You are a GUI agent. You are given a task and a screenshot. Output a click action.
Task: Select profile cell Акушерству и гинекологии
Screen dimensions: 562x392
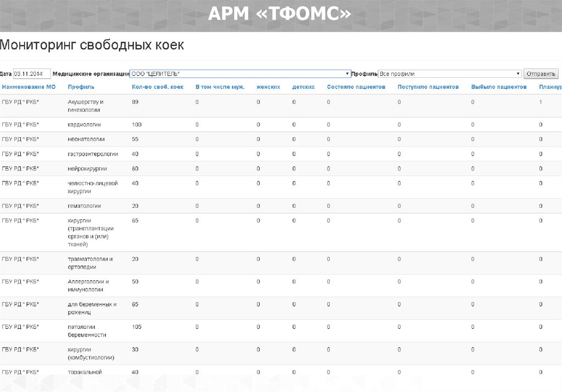point(86,106)
